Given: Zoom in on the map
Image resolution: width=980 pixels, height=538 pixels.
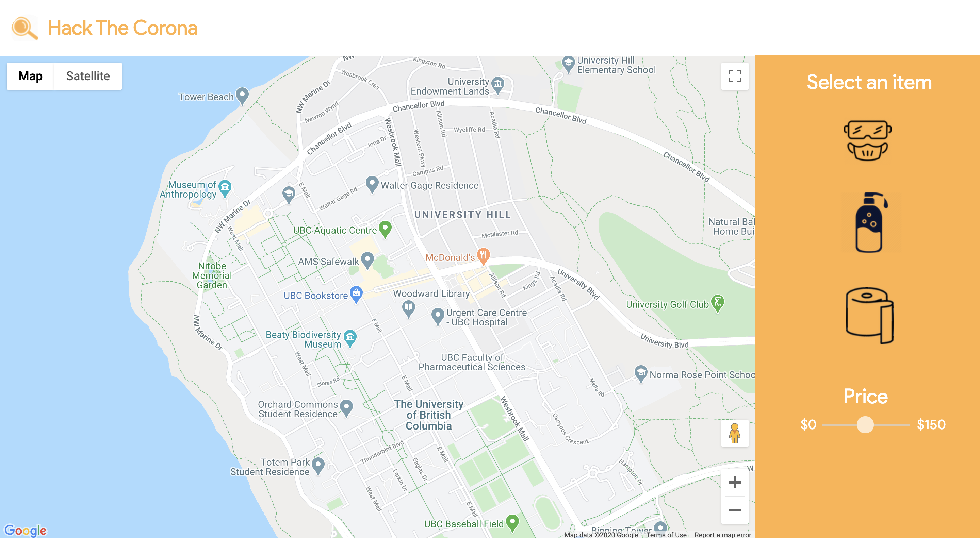Looking at the screenshot, I should [x=735, y=482].
